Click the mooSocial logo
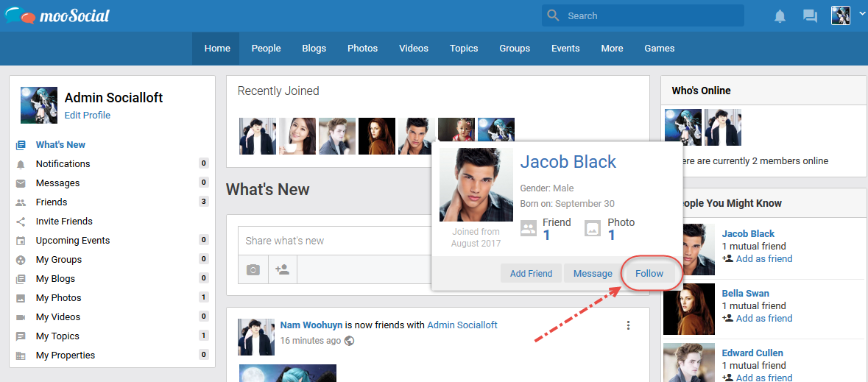The image size is (868, 382). [x=57, y=15]
